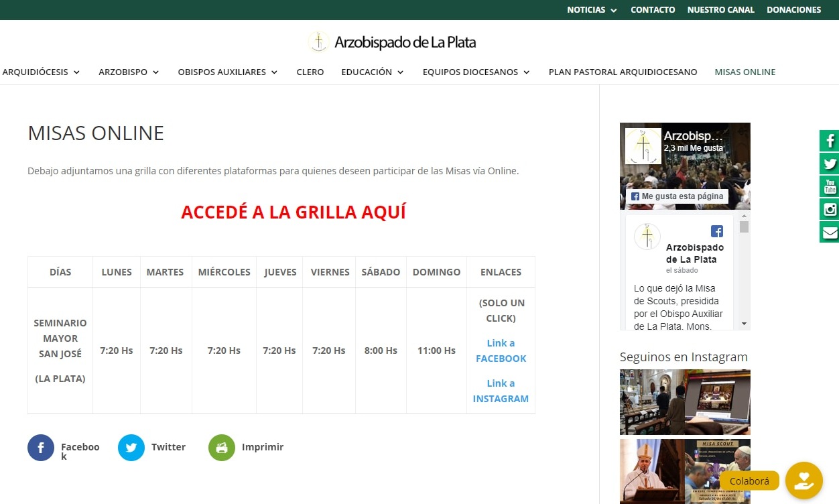Click the Facebook widget scrollbar down arrow

(744, 324)
